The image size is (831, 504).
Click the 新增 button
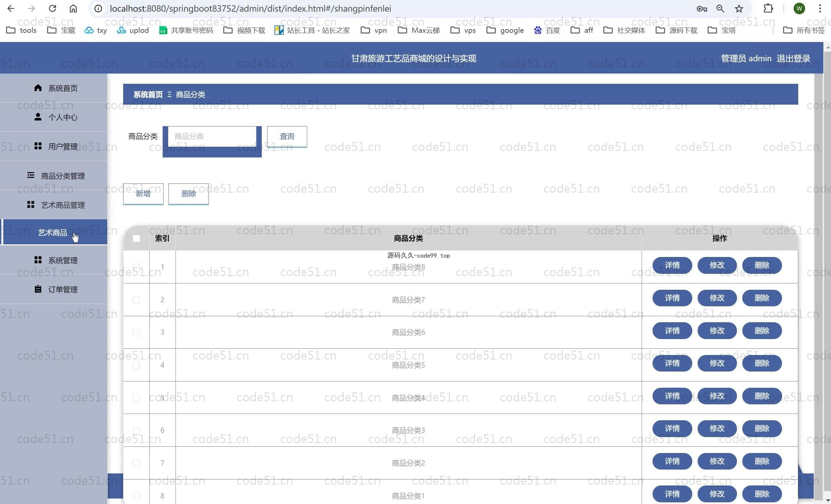(x=143, y=194)
